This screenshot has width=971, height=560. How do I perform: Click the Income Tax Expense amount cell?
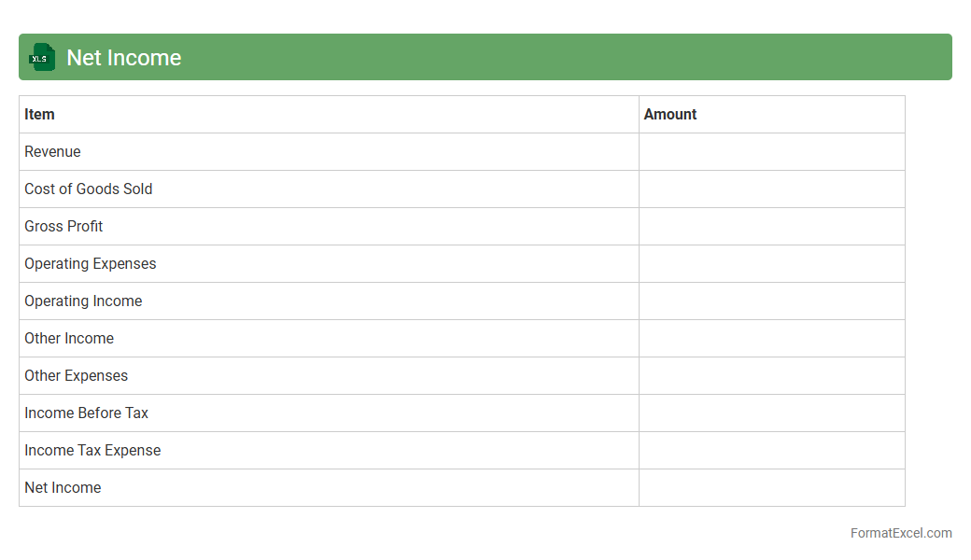pyautogui.click(x=771, y=450)
